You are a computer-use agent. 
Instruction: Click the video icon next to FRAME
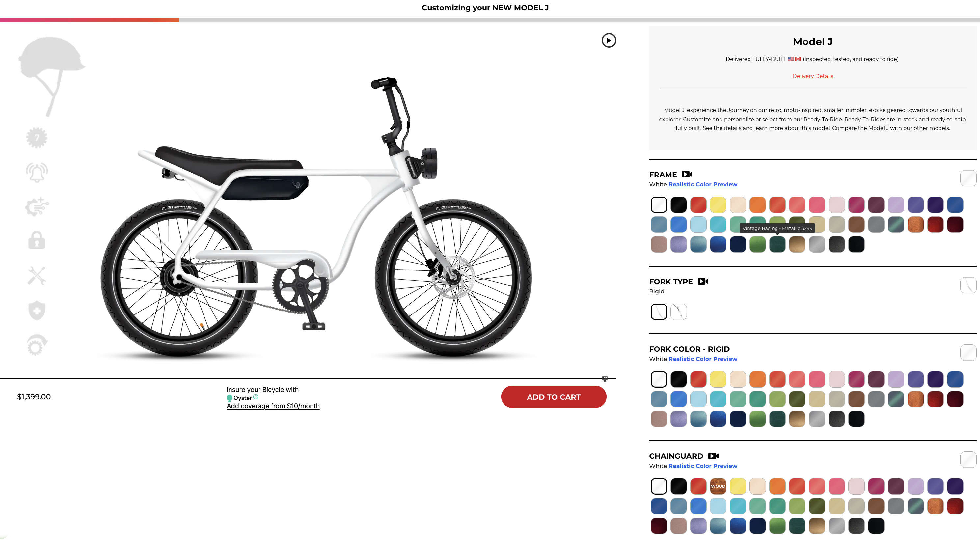tap(687, 174)
